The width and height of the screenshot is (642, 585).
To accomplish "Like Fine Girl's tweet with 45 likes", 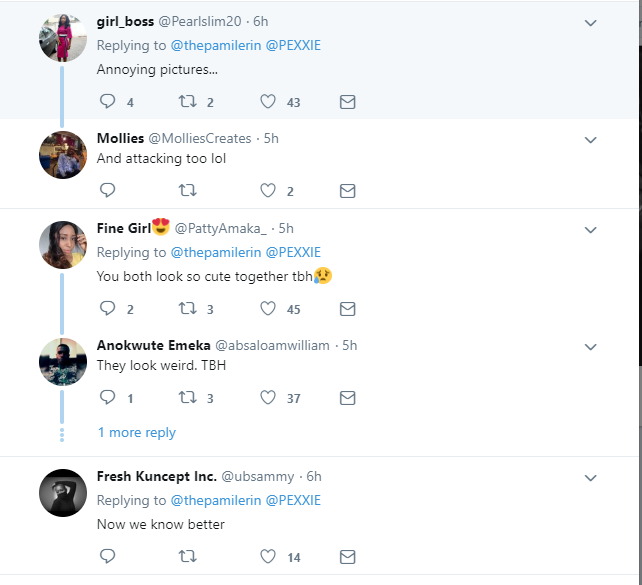I will 268,309.
